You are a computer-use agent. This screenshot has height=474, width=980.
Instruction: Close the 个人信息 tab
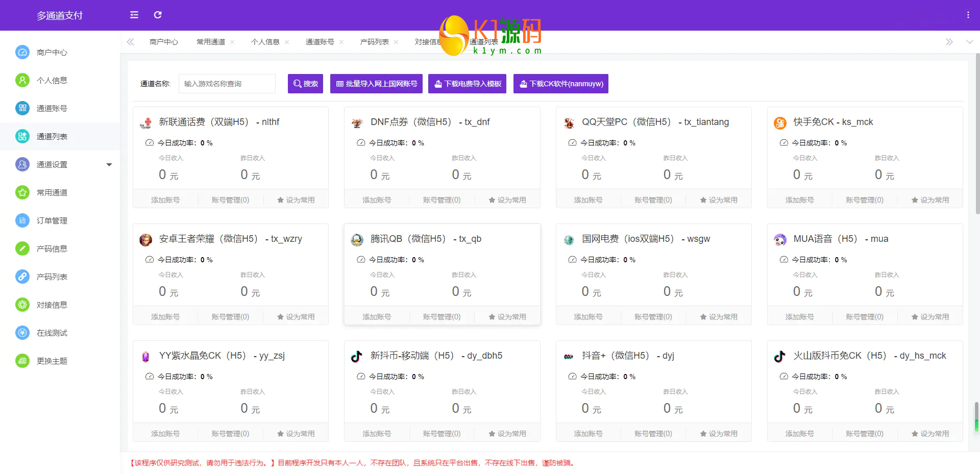click(287, 42)
